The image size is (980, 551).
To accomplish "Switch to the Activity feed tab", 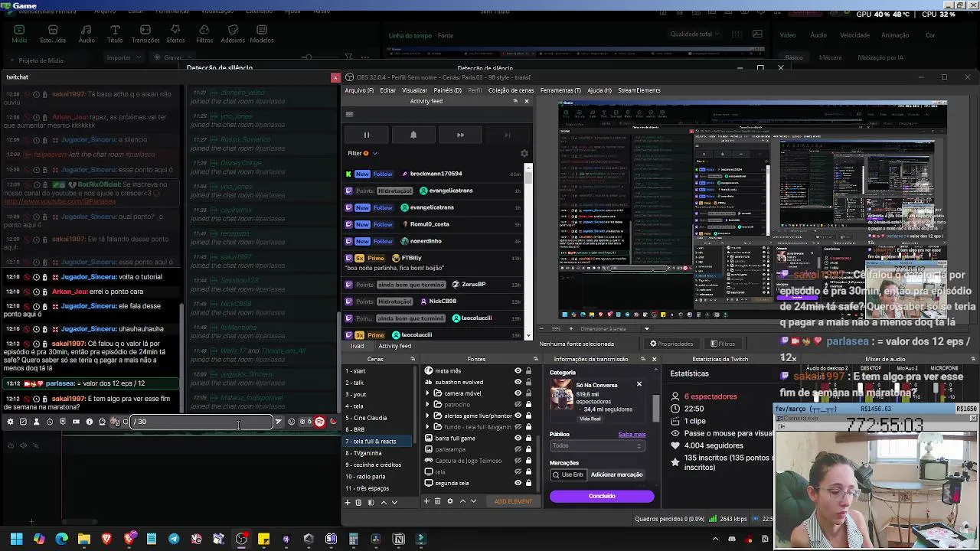I will tap(394, 346).
